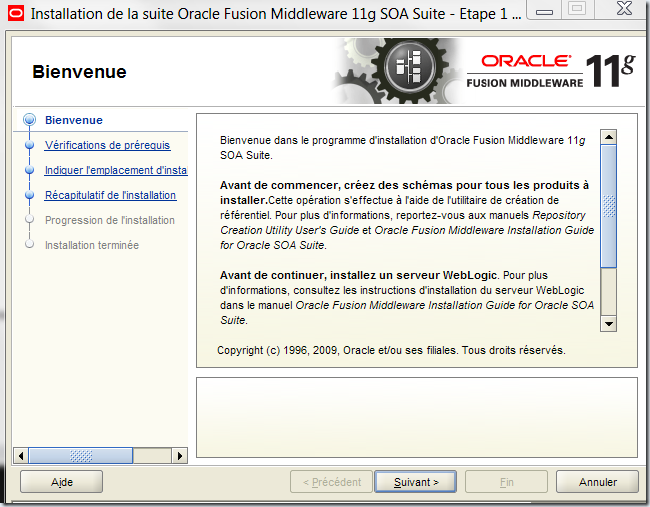The image size is (650, 507).
Task: Click the 'Avant de continuer' WebLogic paragraph
Action: pyautogui.click(x=407, y=298)
